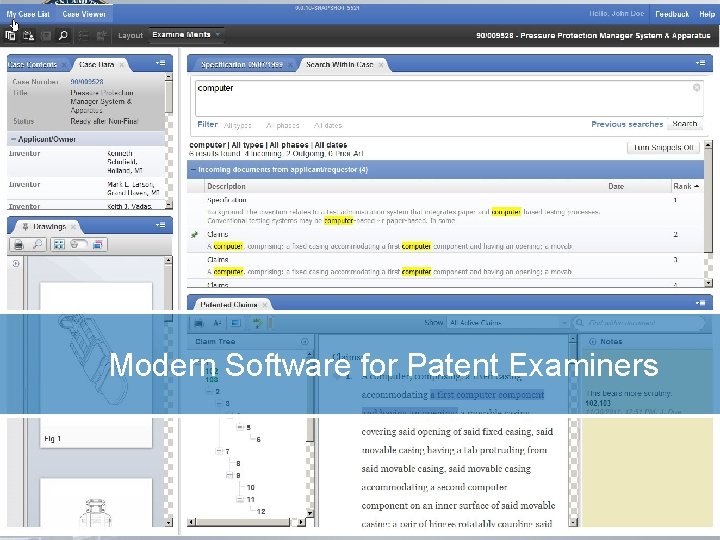720x540 pixels.
Task: Select the Drawings tab
Action: pyautogui.click(x=50, y=226)
